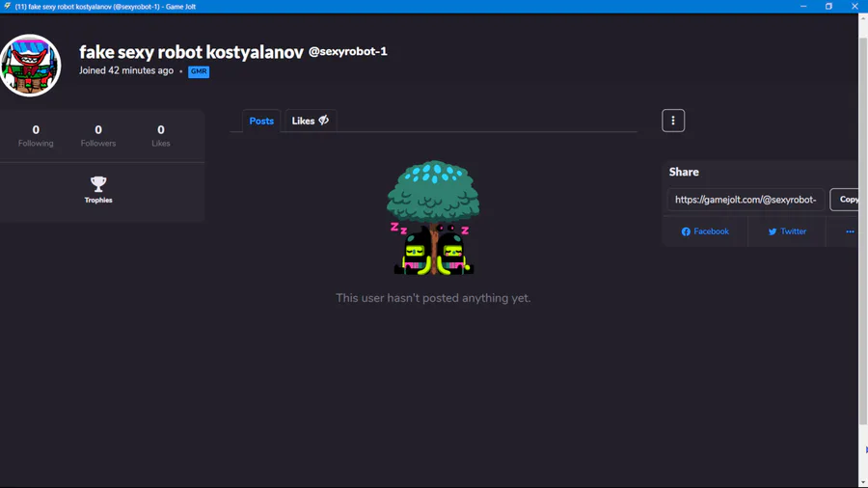
Task: Click the 'This user hasn't posted anything yet' message
Action: 433,298
